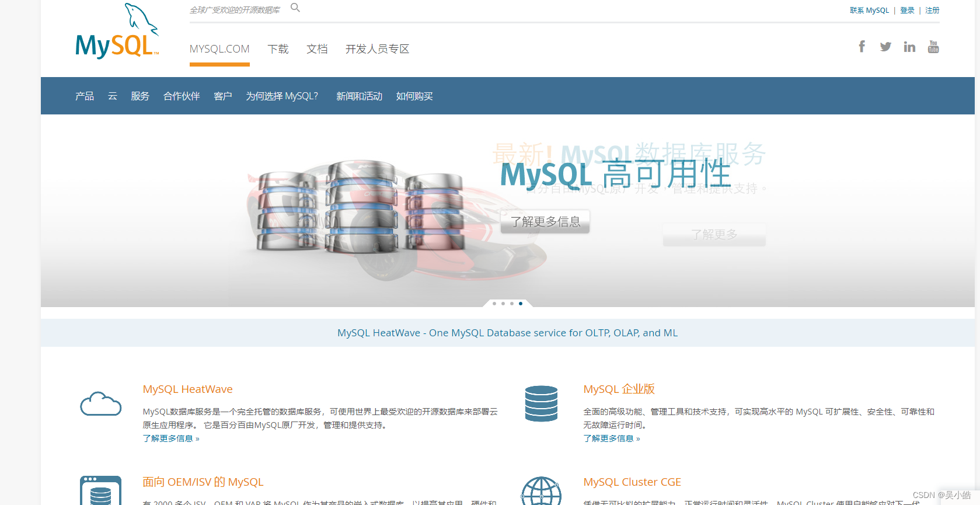This screenshot has height=505, width=980.
Task: Click the 了解更多信息 banner button
Action: (545, 222)
